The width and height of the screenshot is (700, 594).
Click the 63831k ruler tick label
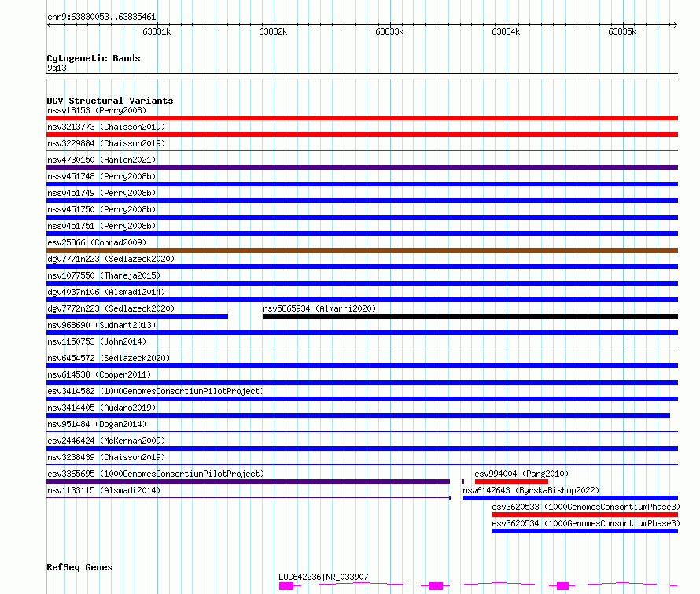point(157,31)
